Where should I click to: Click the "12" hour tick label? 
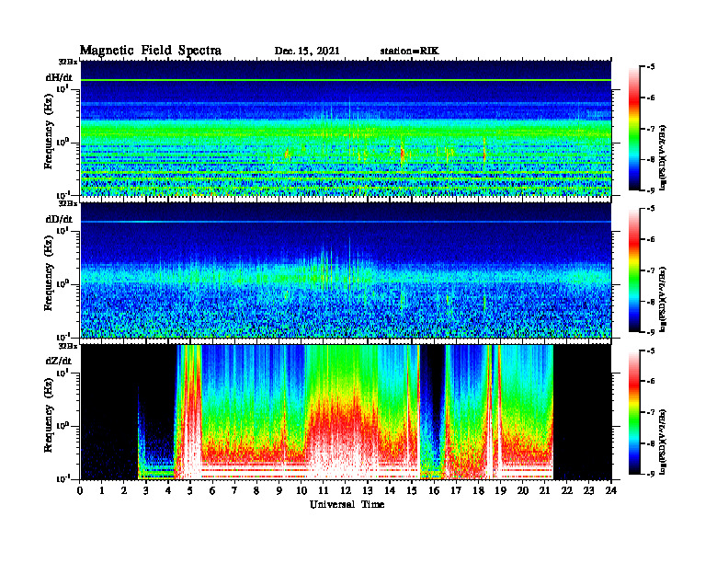346,491
